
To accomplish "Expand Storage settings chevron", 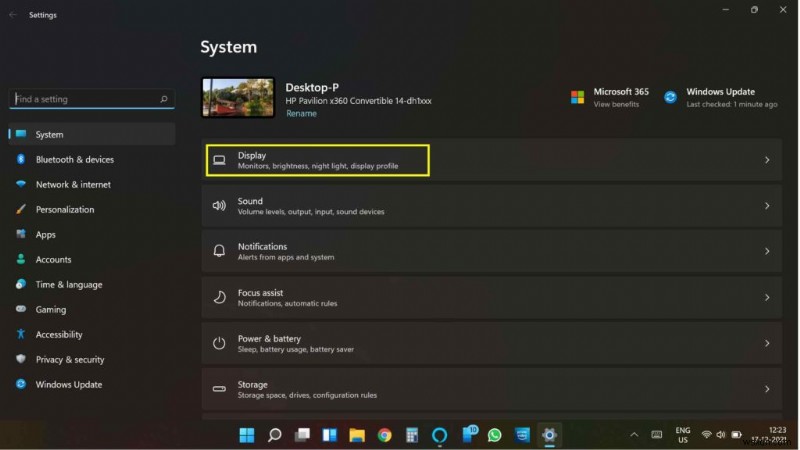I will 767,389.
